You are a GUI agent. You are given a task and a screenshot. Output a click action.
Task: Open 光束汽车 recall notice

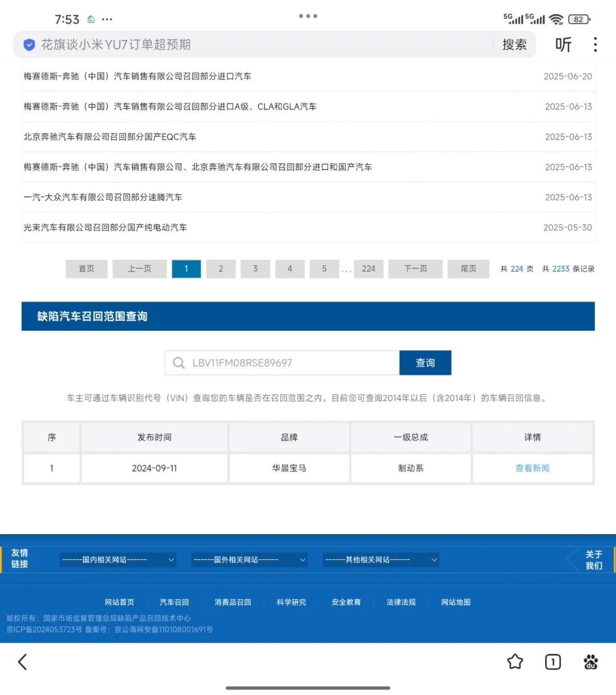point(308,228)
